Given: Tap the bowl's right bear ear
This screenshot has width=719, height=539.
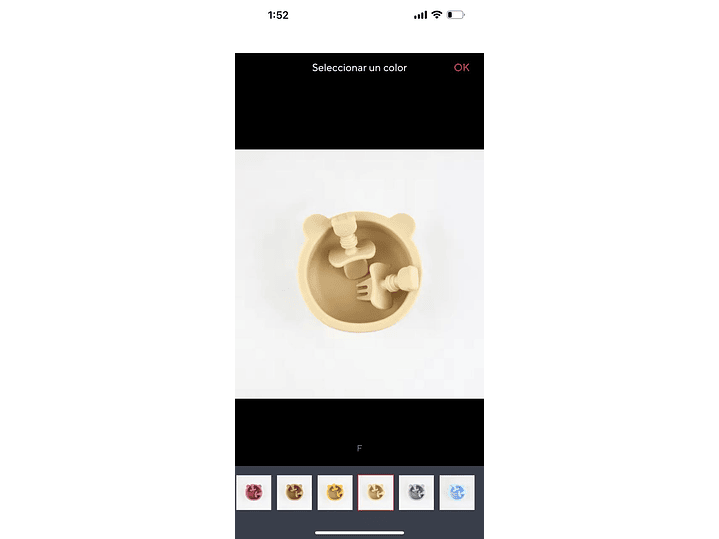Looking at the screenshot, I should (404, 224).
